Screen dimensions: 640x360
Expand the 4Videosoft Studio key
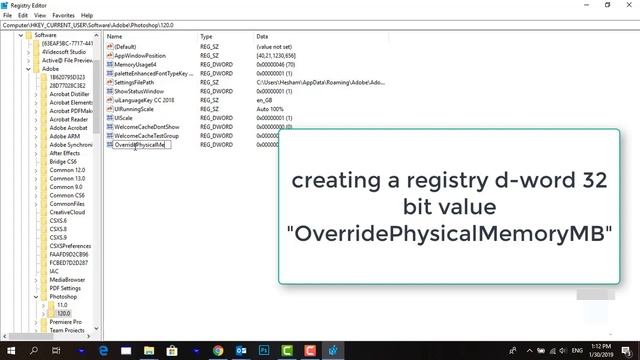click(29, 52)
